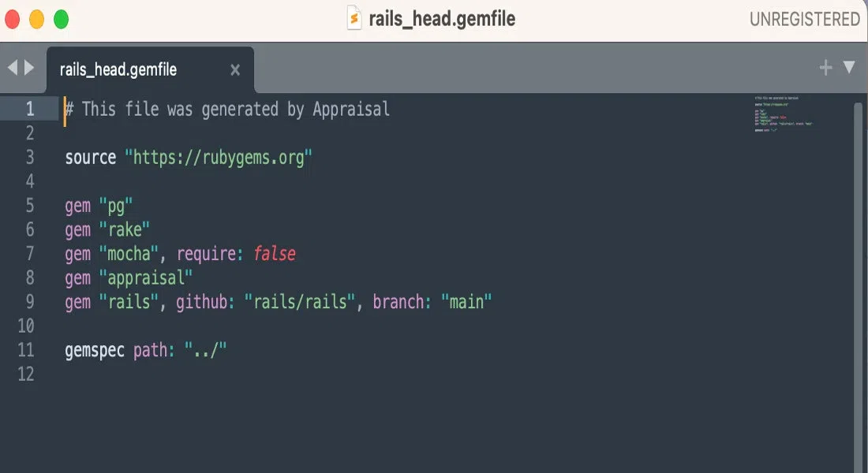Click the "branch:" key on line 9
This screenshot has width=868, height=473.
[x=402, y=302]
